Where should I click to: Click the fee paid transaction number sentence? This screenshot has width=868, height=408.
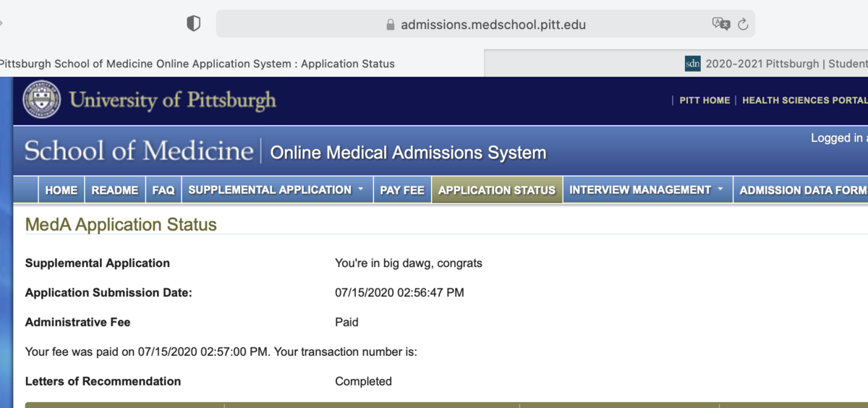coord(221,352)
